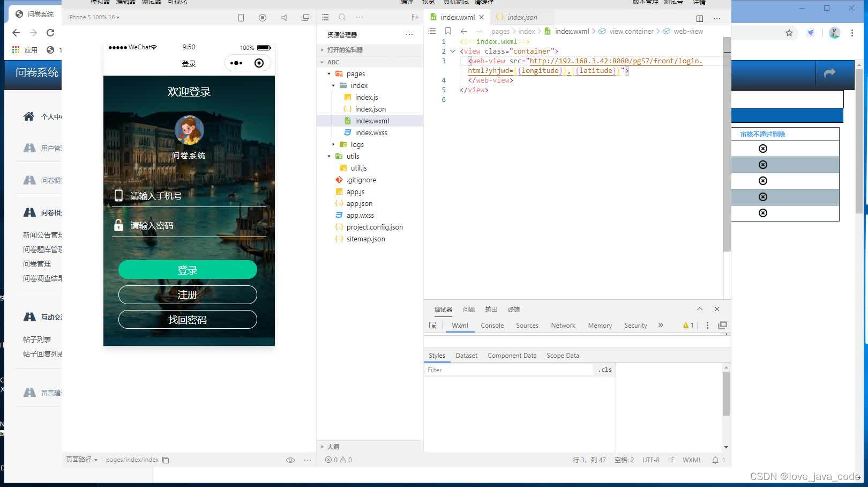Click the explorer list view icon
Screen dimensions: 868x487
325,17
